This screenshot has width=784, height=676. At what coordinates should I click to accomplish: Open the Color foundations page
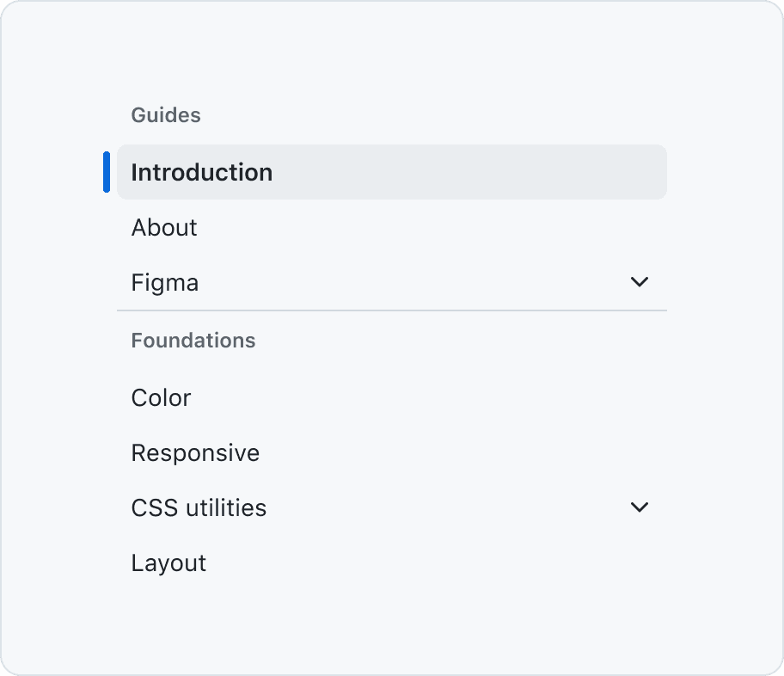(x=161, y=398)
